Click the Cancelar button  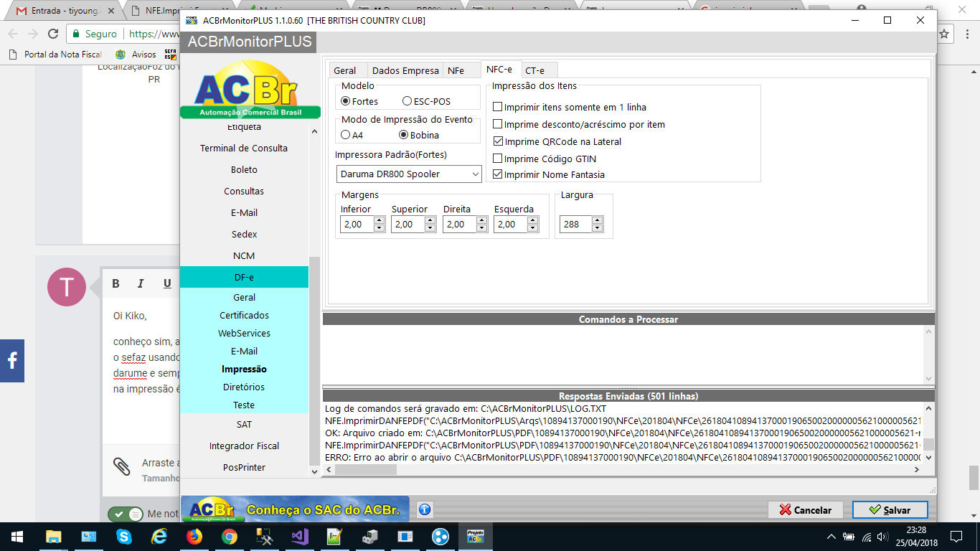click(806, 509)
